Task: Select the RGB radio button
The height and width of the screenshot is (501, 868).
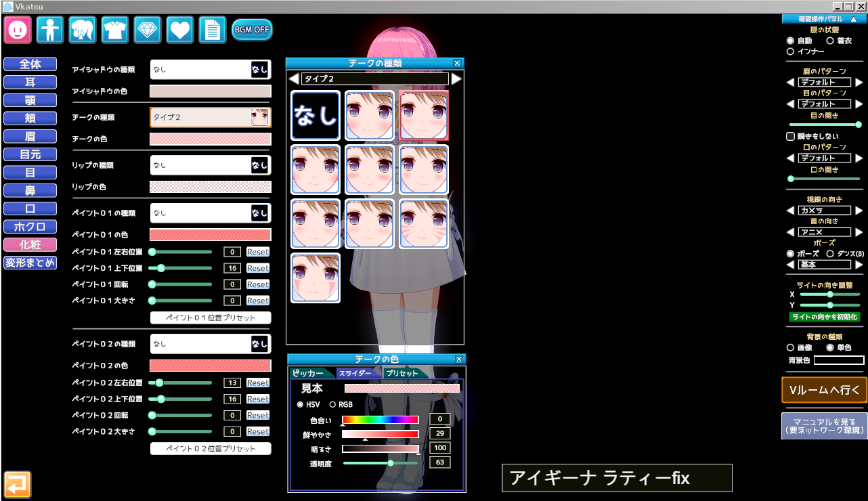Action: (332, 405)
